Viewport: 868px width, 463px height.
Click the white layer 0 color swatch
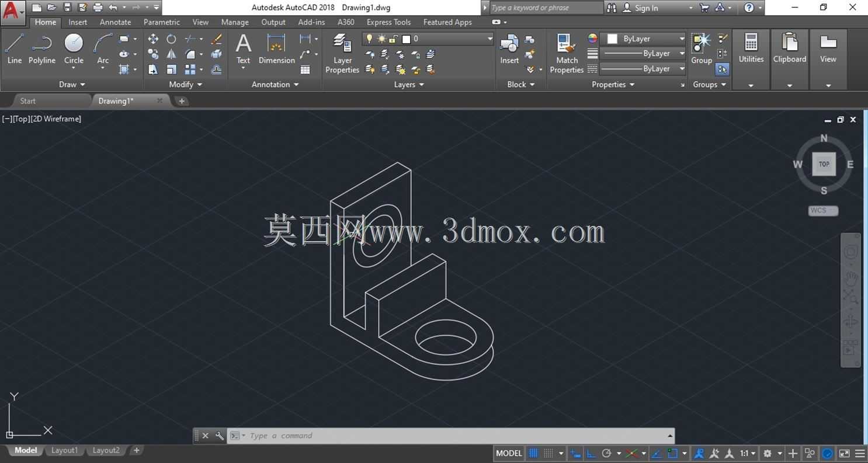(x=406, y=39)
